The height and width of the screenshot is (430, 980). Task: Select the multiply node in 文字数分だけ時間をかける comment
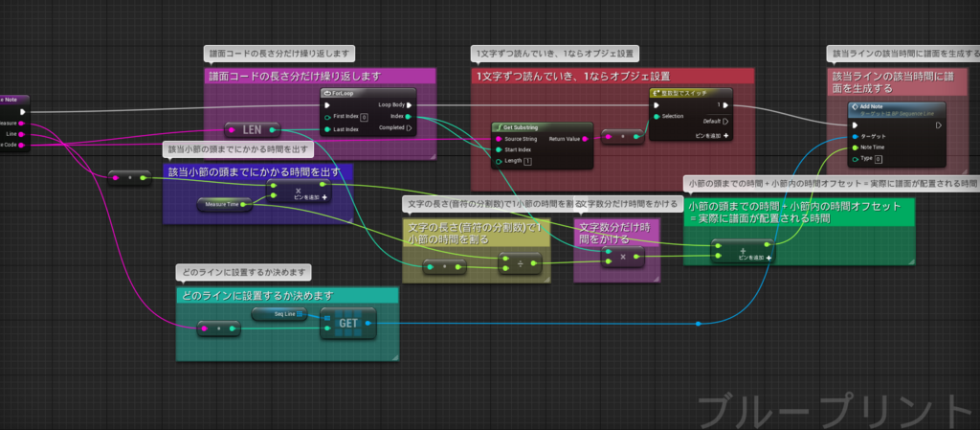[x=622, y=257]
